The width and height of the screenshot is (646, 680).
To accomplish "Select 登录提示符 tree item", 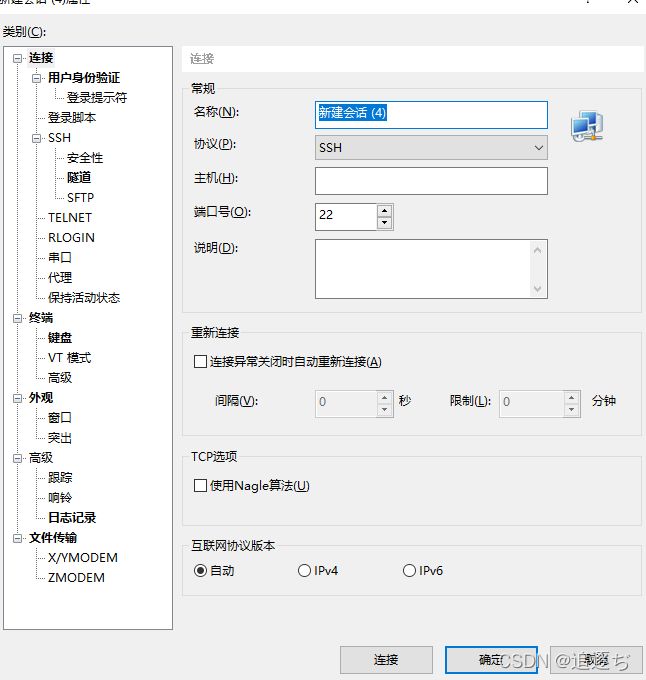I will tap(97, 98).
